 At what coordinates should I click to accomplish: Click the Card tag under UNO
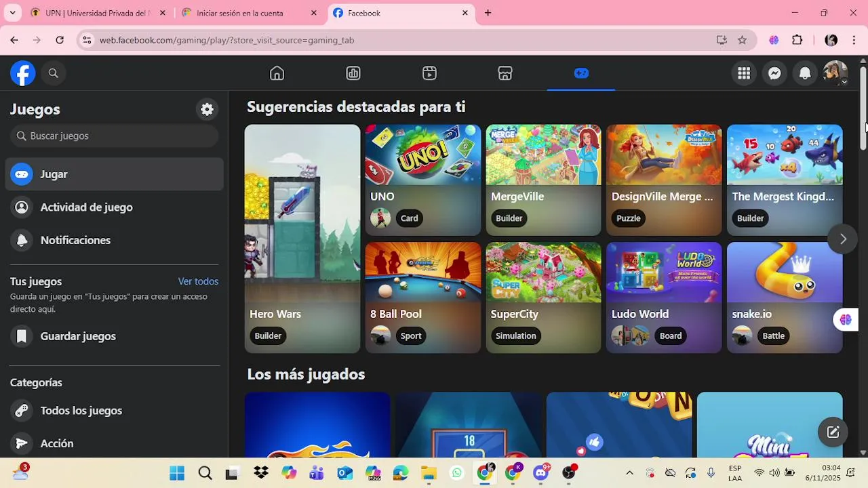pyautogui.click(x=409, y=218)
